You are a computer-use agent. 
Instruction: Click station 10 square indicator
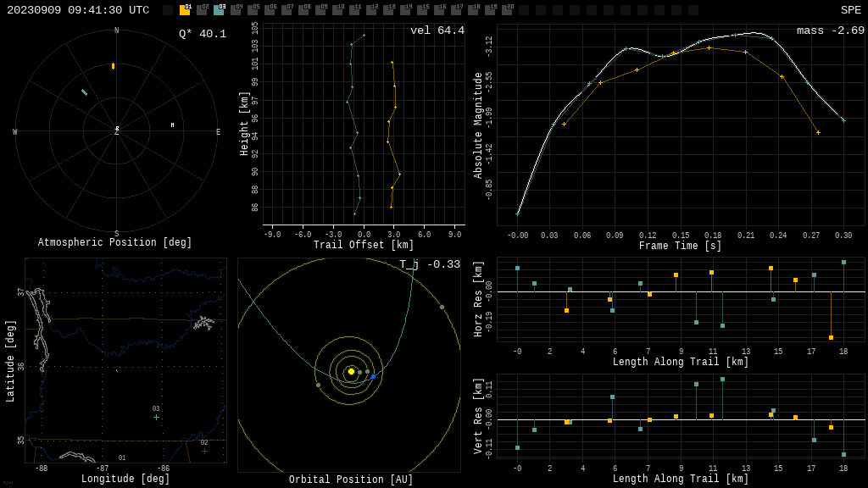(337, 9)
